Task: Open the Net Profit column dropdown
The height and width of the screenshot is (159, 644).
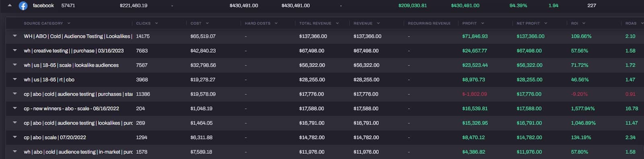Action: (x=546, y=23)
